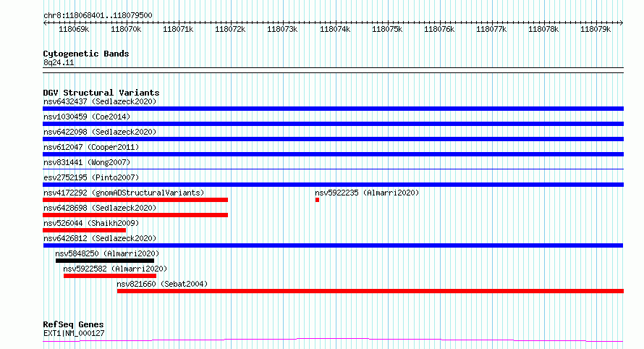The width and height of the screenshot is (644, 349).
Task: Click the red bar under nsv5922582
Action: pos(110,276)
